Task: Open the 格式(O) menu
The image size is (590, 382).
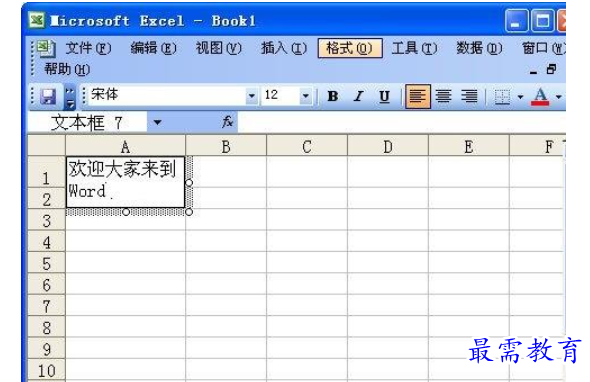Action: click(x=350, y=48)
